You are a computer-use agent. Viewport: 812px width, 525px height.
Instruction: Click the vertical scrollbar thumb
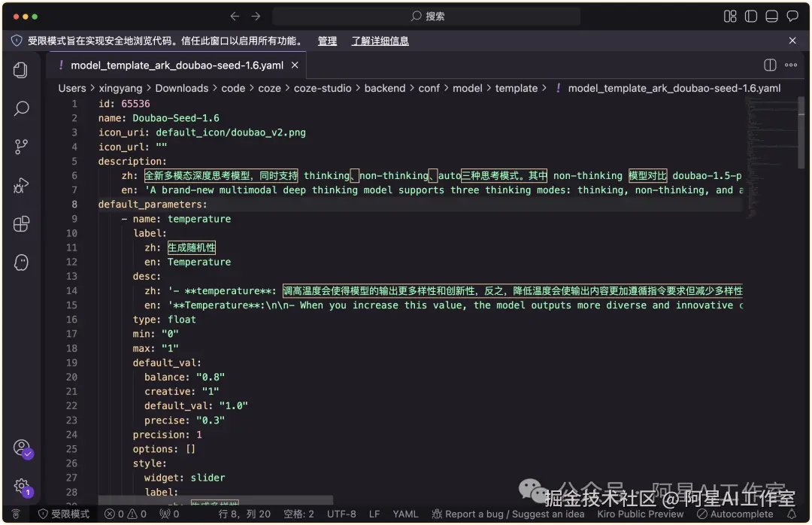point(801,132)
